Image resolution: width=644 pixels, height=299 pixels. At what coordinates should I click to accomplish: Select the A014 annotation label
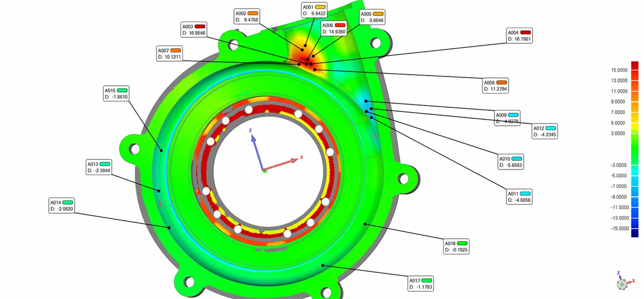tap(62, 206)
